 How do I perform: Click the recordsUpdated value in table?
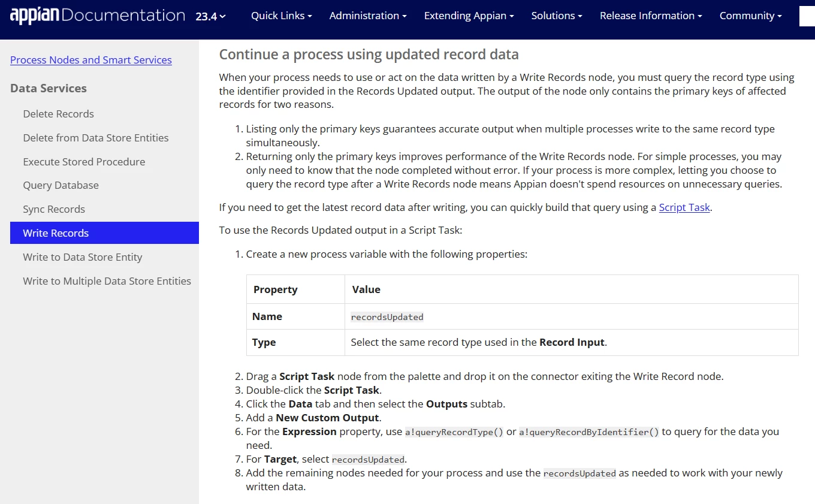tap(387, 317)
